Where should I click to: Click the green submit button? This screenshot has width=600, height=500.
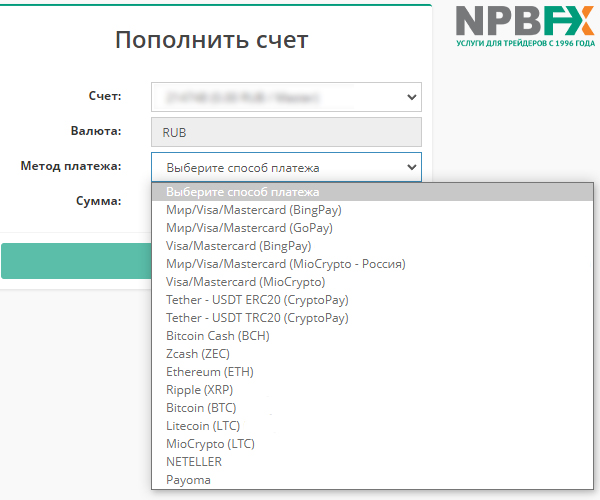77,261
